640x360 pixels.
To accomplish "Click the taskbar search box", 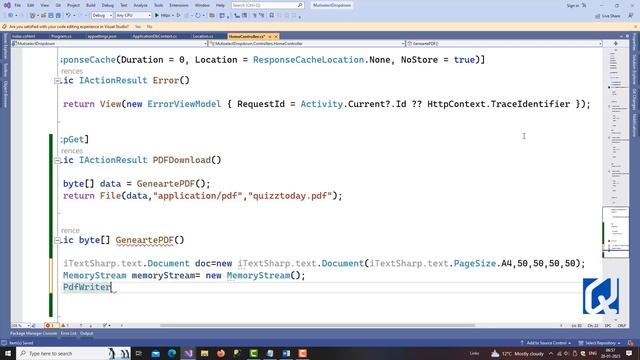I will (x=73, y=353).
